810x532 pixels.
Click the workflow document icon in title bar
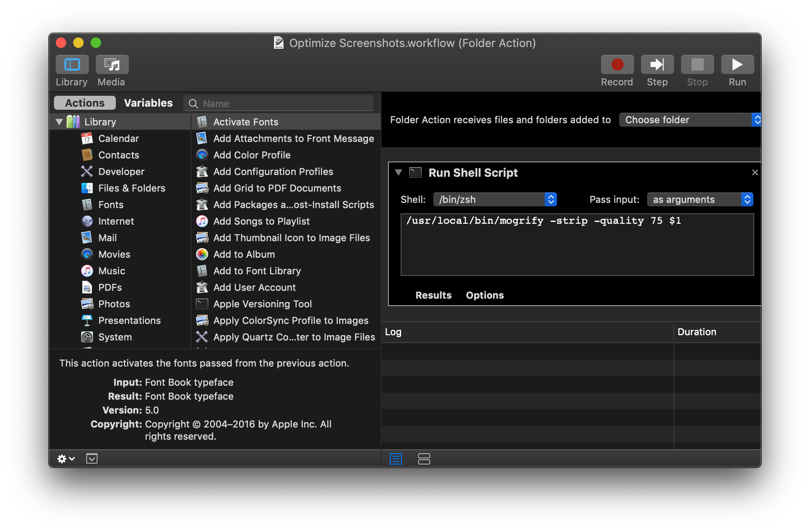coord(279,43)
